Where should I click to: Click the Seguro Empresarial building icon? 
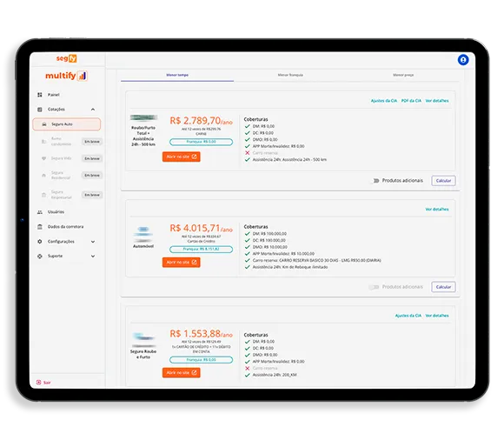coord(44,195)
